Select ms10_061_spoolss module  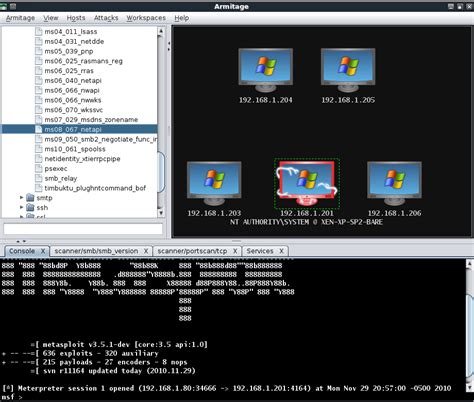[x=75, y=149]
